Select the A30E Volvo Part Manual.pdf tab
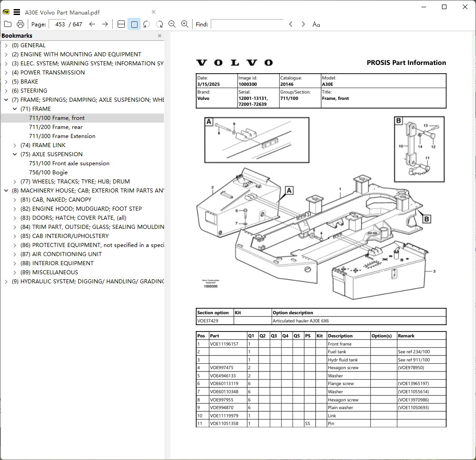476x460 pixels. point(62,12)
